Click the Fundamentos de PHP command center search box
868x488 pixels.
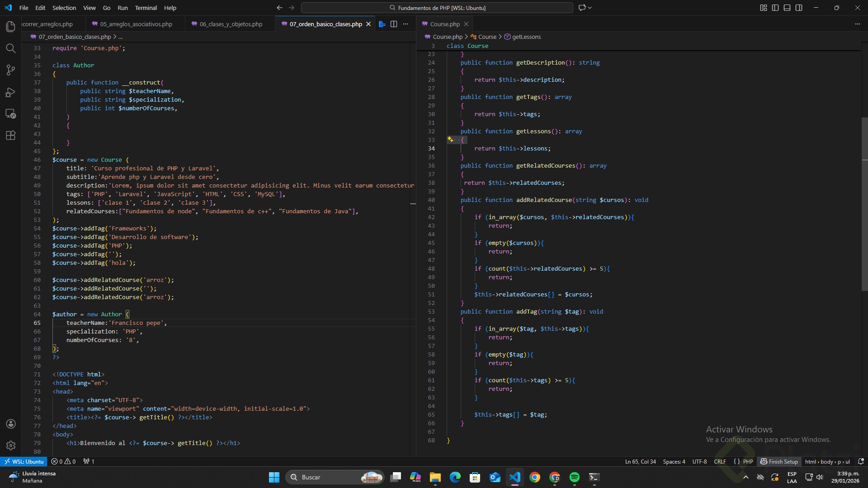pos(437,8)
